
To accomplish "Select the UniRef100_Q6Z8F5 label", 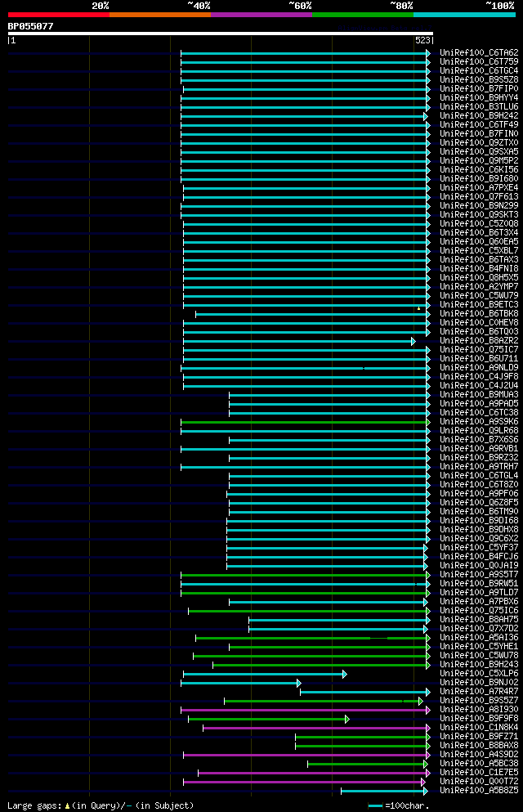I will pyautogui.click(x=479, y=503).
